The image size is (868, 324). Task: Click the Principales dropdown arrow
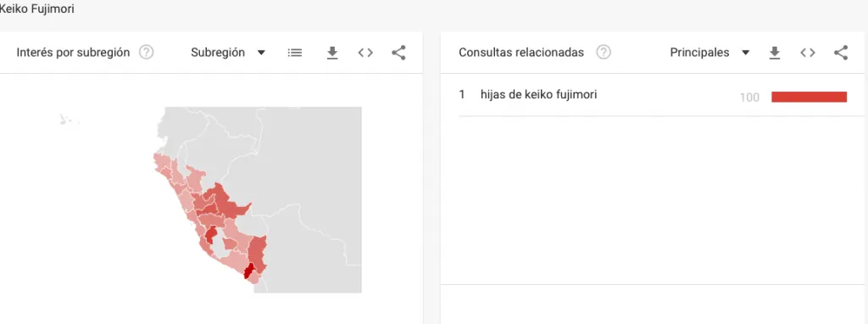(x=745, y=53)
